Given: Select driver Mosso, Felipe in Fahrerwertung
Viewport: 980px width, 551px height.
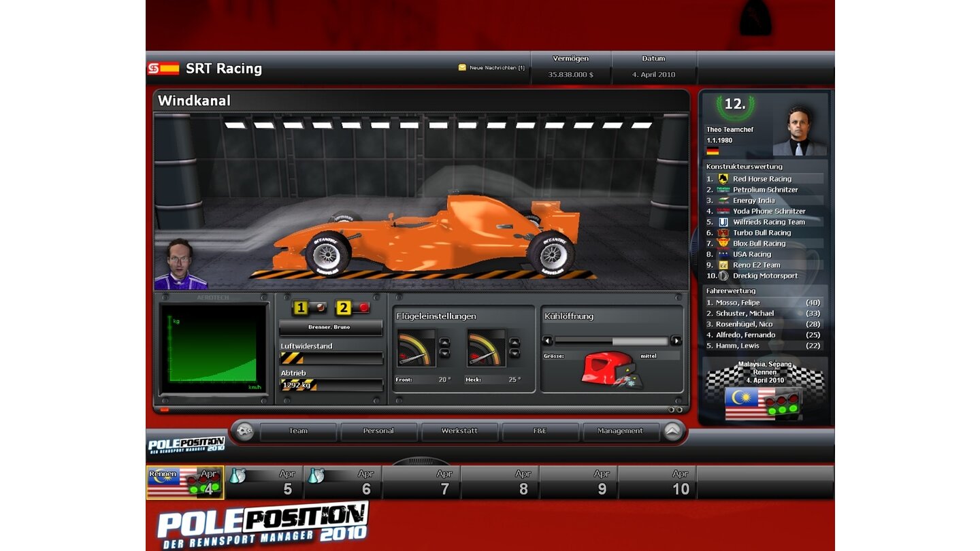Looking at the screenshot, I should (x=764, y=303).
